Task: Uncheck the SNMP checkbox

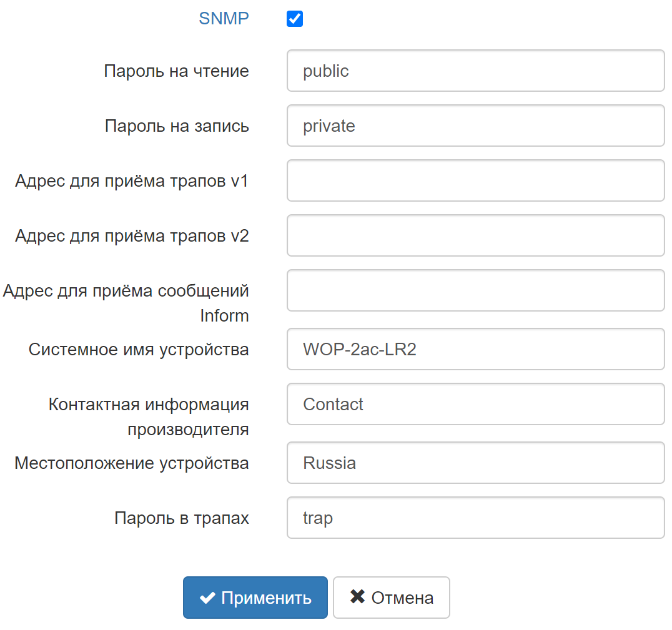Action: click(x=295, y=19)
